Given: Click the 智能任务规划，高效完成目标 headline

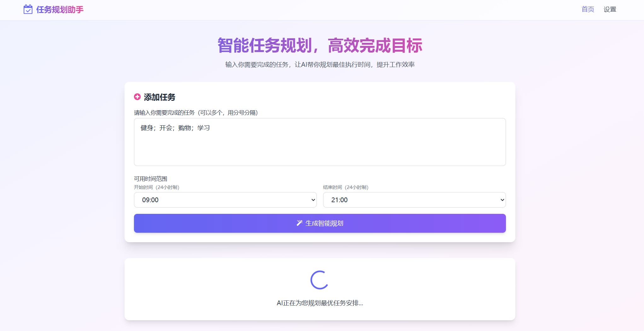Looking at the screenshot, I should coord(320,45).
